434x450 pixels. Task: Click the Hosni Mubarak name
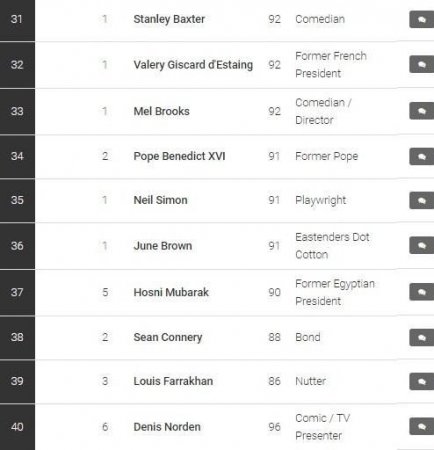171,292
